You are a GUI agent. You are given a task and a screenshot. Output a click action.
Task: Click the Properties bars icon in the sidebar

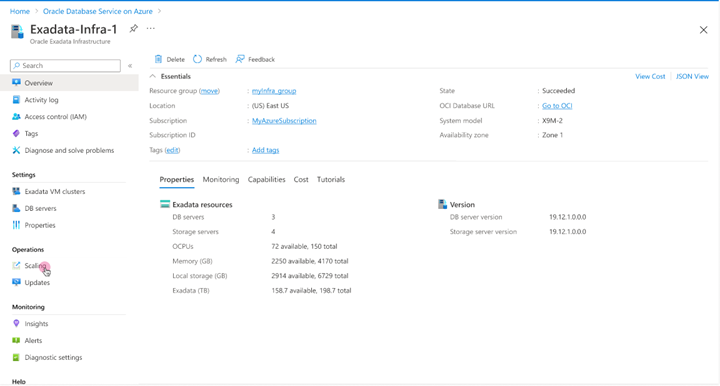point(16,225)
